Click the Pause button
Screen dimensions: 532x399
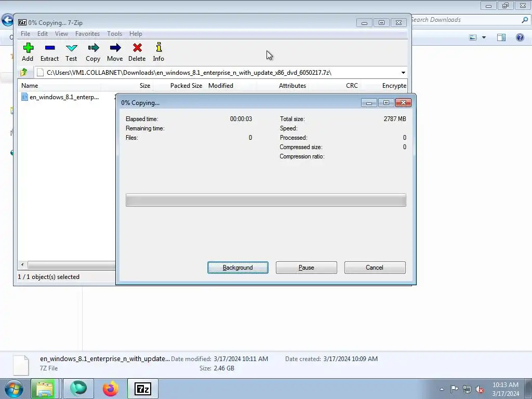307,268
